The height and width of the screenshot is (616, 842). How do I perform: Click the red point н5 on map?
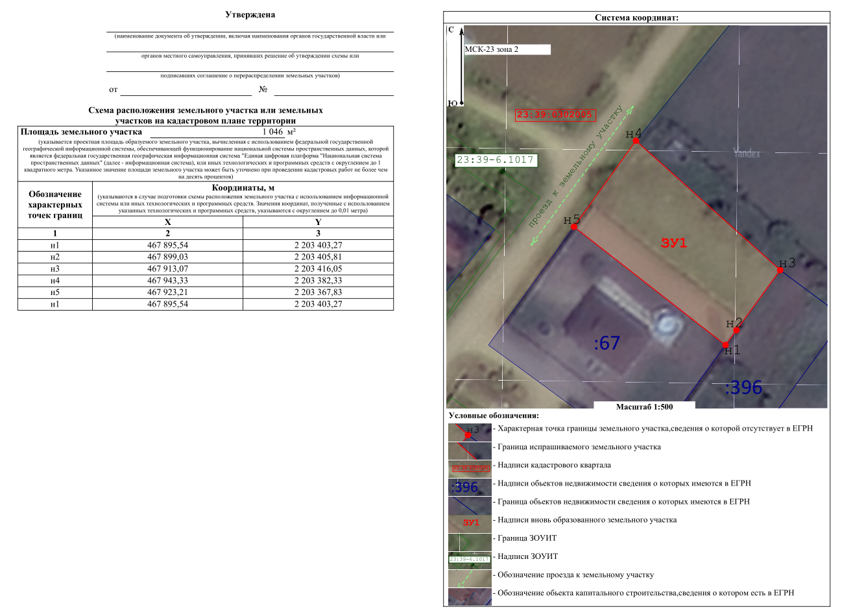pos(573,227)
